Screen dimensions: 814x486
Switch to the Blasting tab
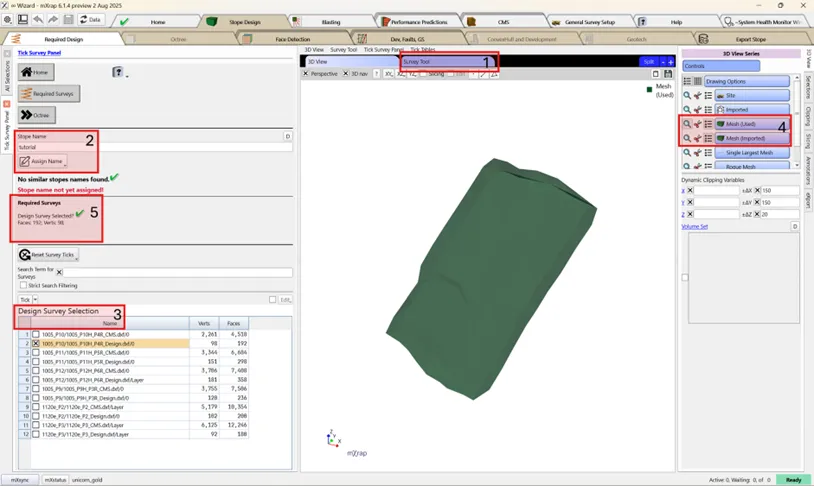coord(330,21)
